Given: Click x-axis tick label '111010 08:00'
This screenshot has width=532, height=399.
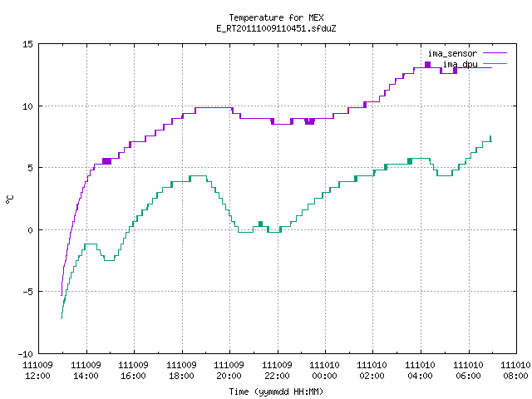Looking at the screenshot, I should coord(515,371).
